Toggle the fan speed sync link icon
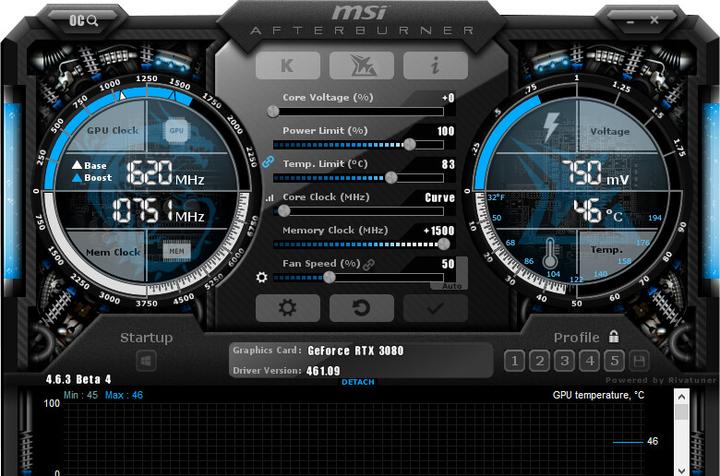Viewport: 720px width, 476px height. coord(369,264)
